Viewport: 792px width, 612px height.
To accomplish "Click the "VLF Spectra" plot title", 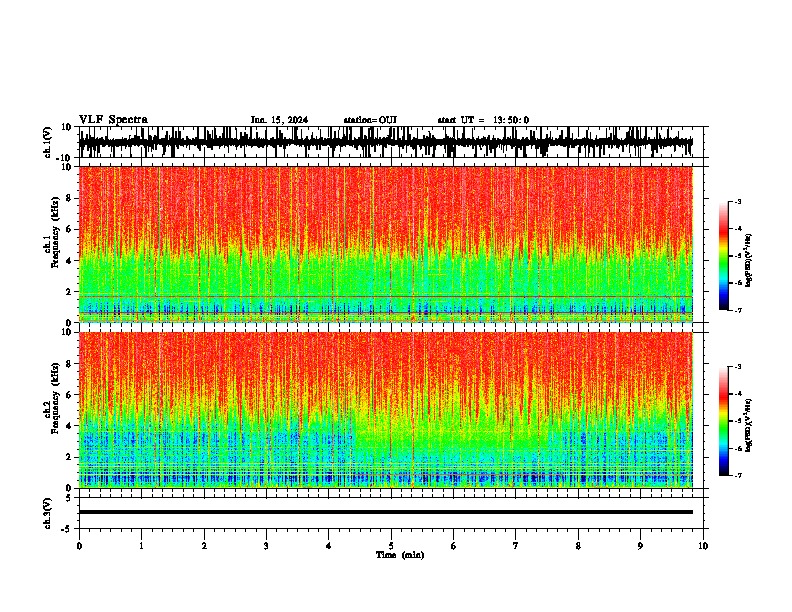I will click(113, 120).
